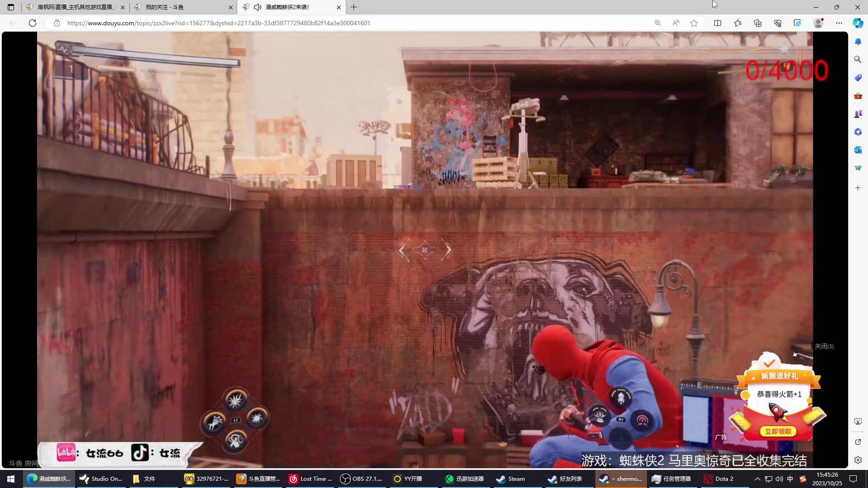Switch to the 我的关注 - 斗鱼 tab

coord(184,7)
